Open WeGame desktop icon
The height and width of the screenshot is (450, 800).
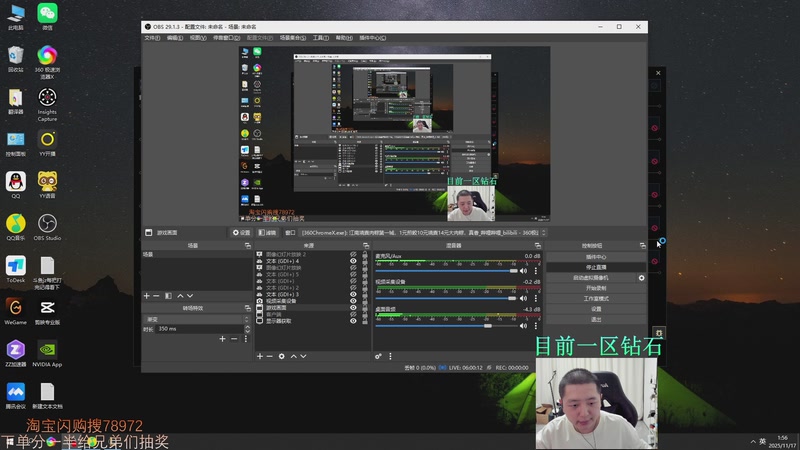tap(16, 311)
